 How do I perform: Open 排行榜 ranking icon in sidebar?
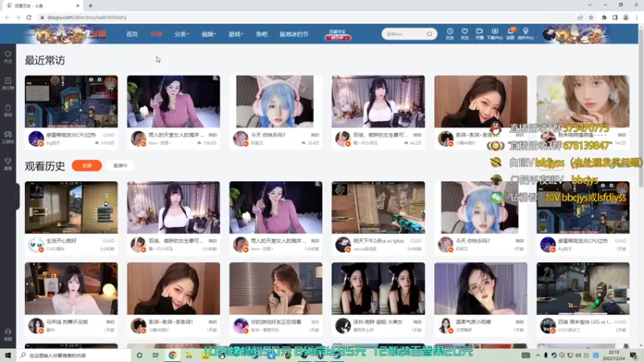8,84
